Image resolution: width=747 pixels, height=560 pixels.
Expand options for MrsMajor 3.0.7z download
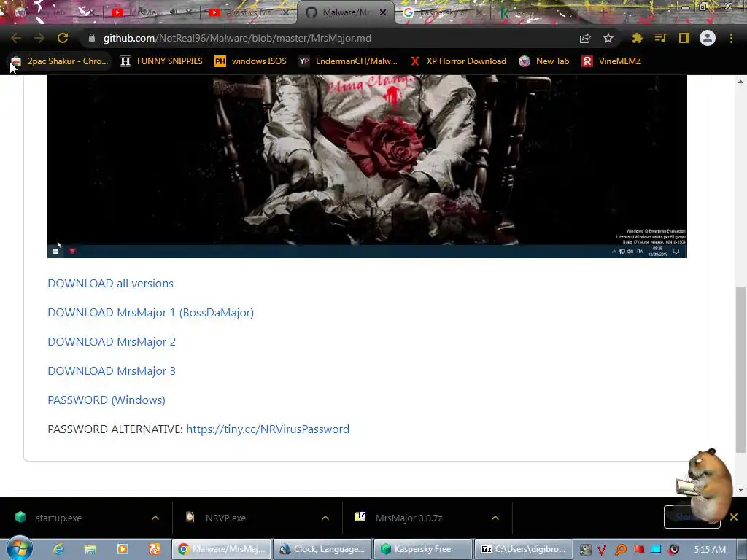495,518
